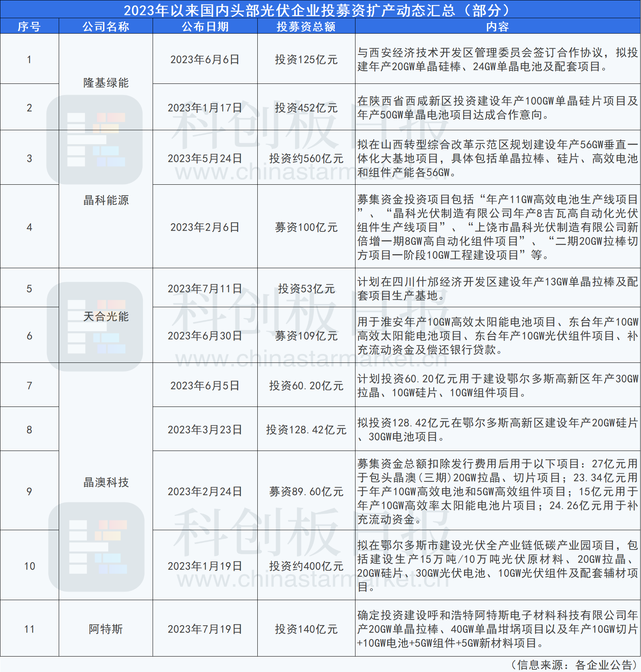Image resolution: width=641 pixels, height=672 pixels.
Task: Select the amount 投资53亿元
Action: [306, 288]
